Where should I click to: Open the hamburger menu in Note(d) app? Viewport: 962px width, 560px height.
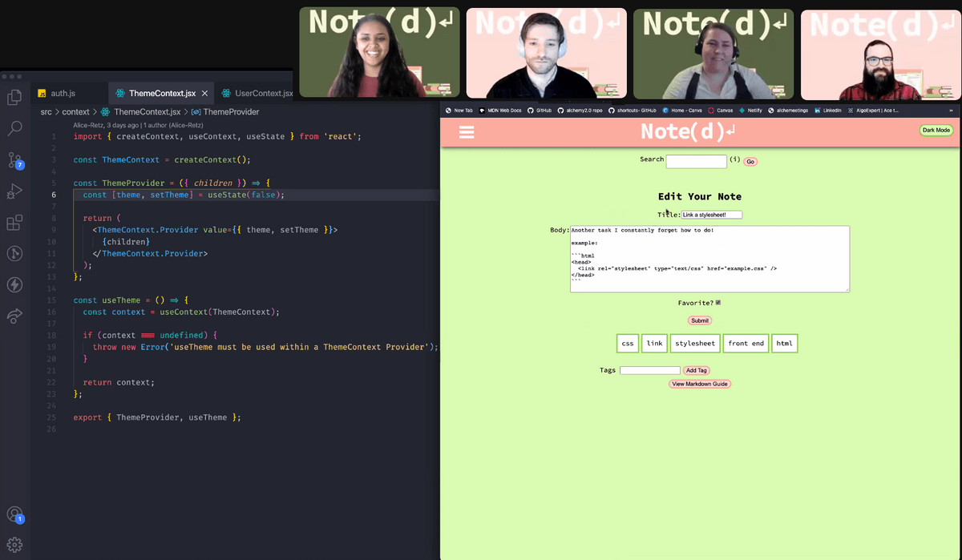pyautogui.click(x=467, y=132)
